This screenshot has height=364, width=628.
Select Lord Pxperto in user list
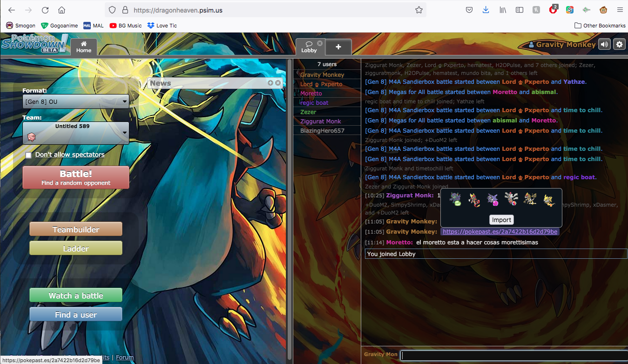(x=327, y=84)
